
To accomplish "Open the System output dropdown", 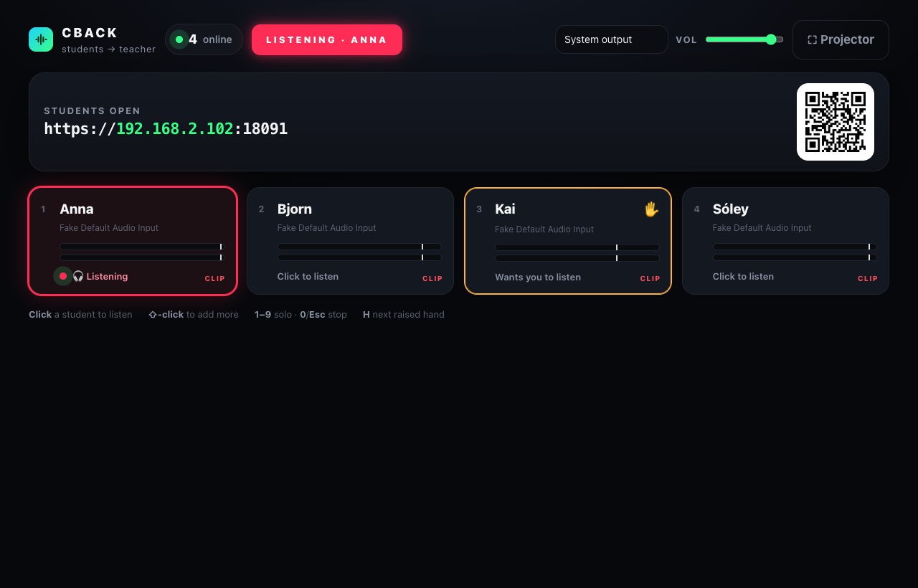I will (612, 39).
